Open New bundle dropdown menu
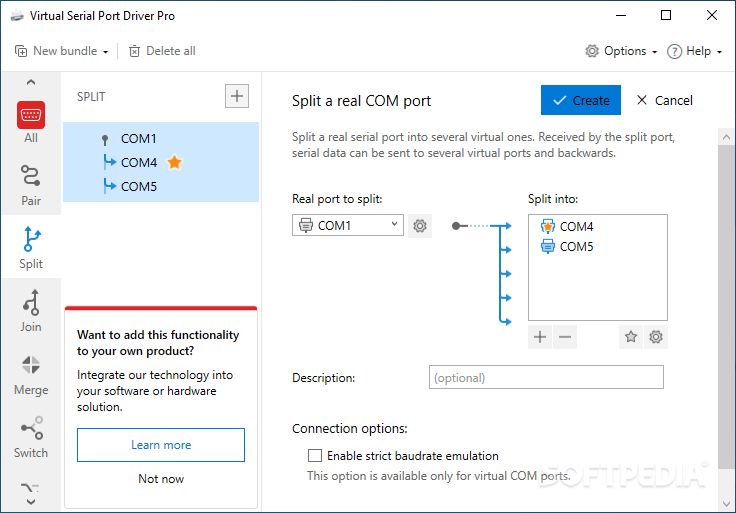The height and width of the screenshot is (513, 736). 61,51
